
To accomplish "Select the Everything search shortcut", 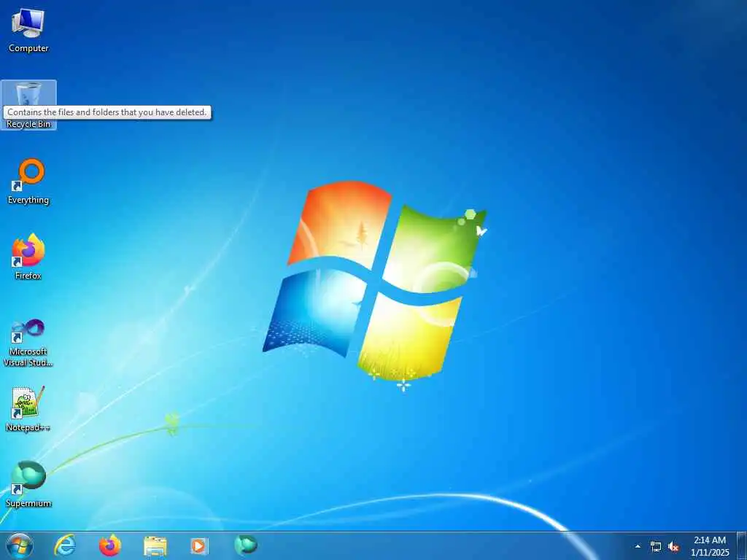I will (28, 182).
